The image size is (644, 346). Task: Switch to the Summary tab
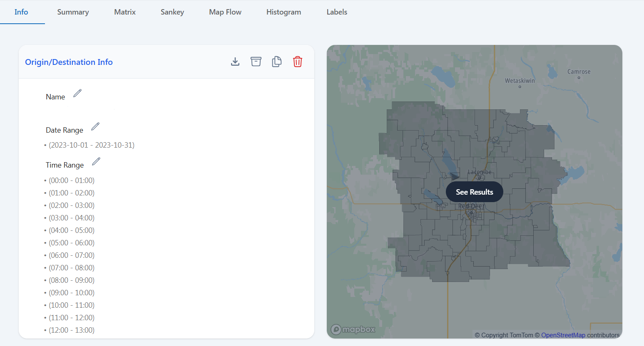tap(73, 12)
